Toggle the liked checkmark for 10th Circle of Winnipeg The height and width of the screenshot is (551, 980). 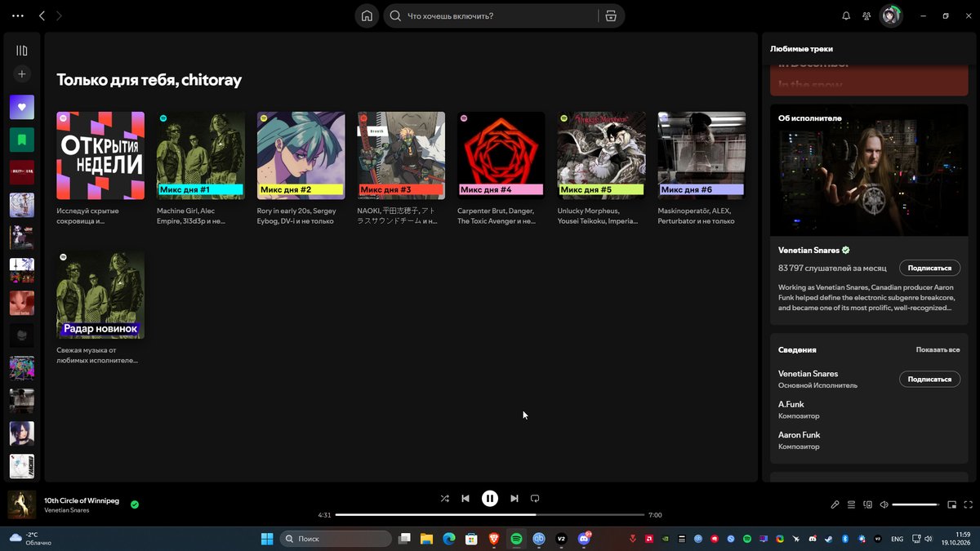tap(135, 504)
